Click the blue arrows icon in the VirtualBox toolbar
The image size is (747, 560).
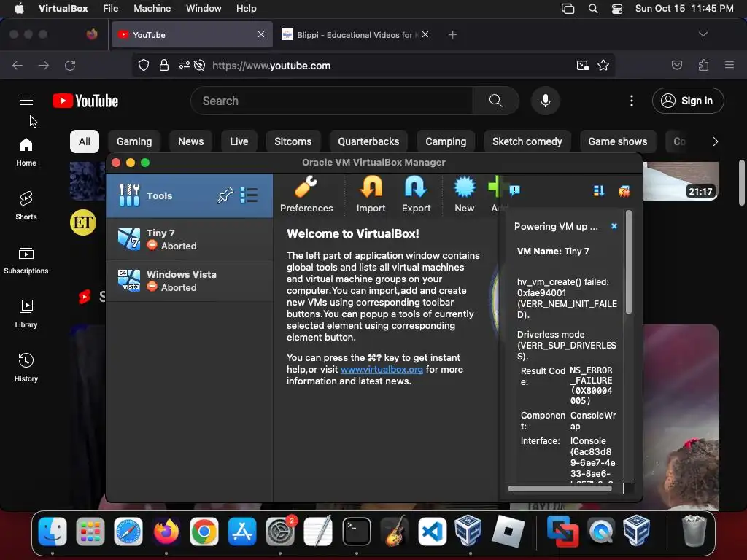599,191
